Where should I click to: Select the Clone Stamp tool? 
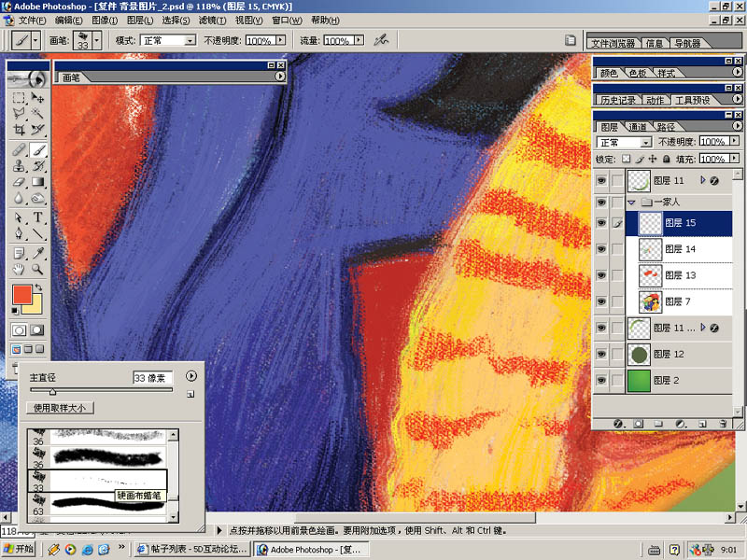(19, 166)
